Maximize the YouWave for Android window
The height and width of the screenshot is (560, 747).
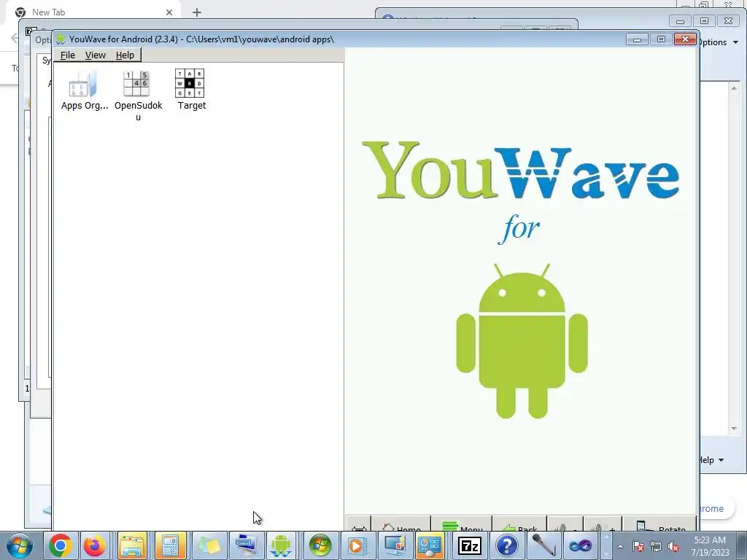[x=661, y=39]
